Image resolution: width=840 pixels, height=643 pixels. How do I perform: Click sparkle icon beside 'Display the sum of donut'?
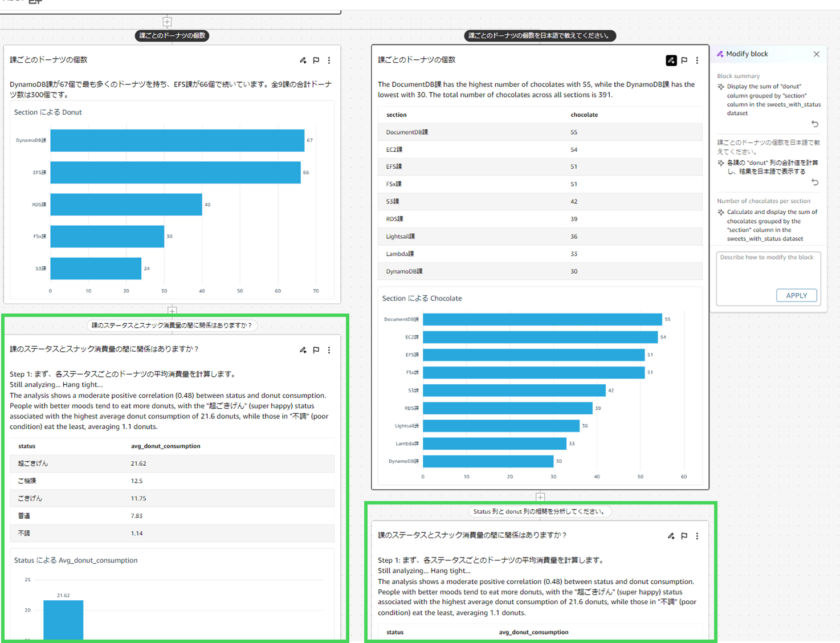[721, 87]
